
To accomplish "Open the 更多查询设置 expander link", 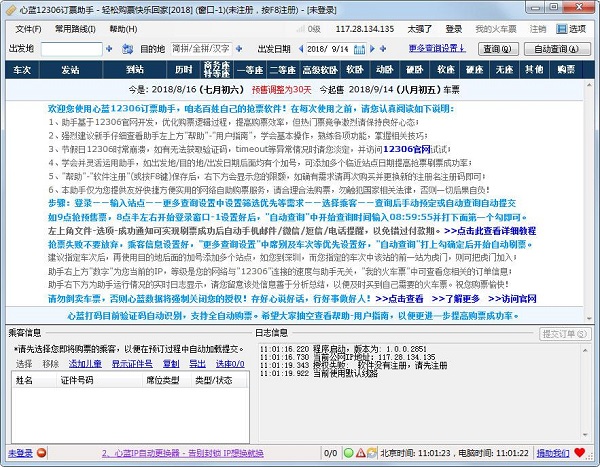I will tap(439, 48).
